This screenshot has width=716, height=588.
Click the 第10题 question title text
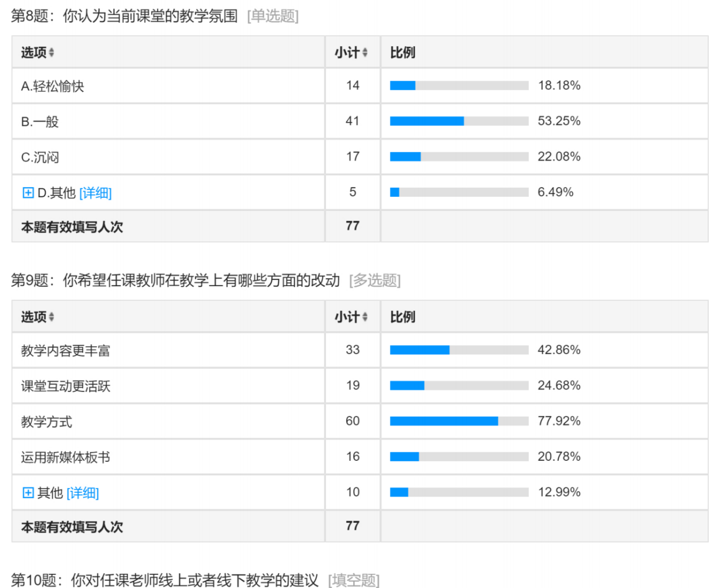pyautogui.click(x=164, y=580)
